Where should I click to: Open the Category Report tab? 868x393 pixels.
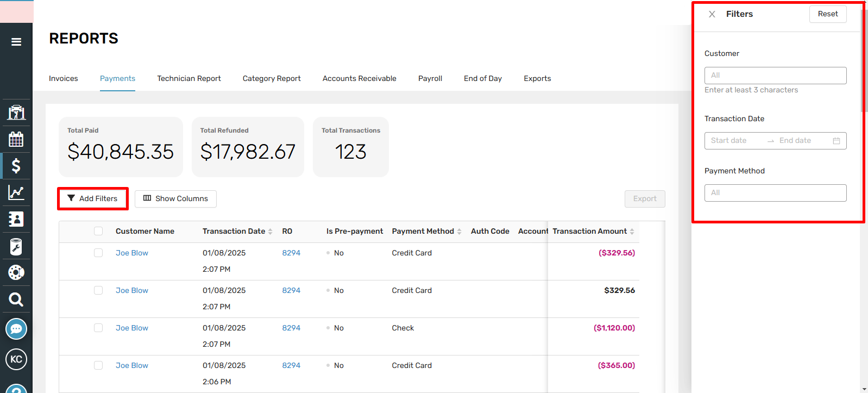coord(272,78)
